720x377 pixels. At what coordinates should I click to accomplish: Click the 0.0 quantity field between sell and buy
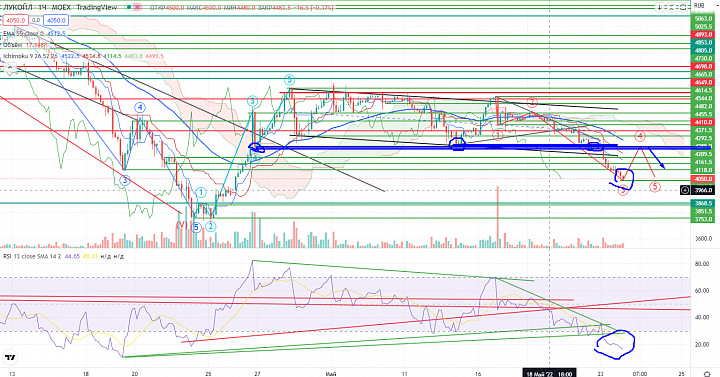[36, 21]
